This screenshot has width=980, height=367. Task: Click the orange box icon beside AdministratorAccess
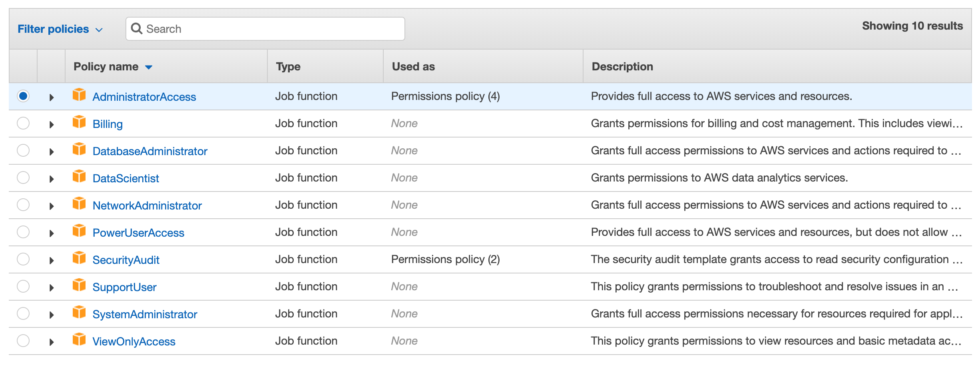pyautogui.click(x=79, y=95)
